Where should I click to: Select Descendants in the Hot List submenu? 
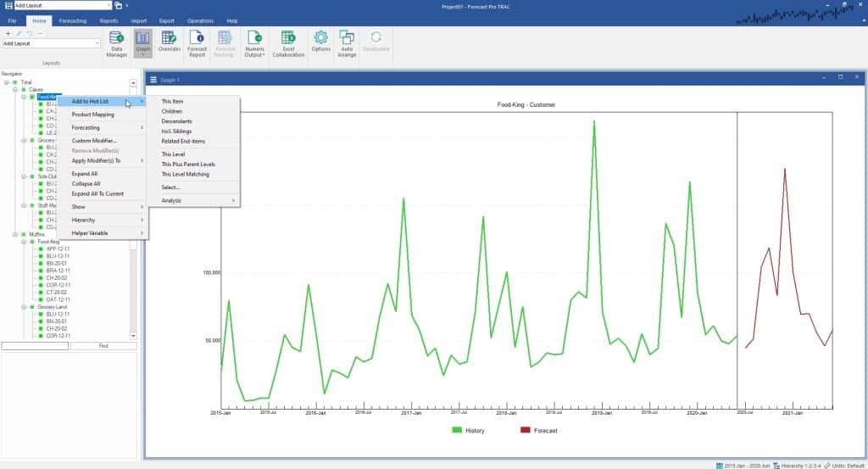point(176,121)
